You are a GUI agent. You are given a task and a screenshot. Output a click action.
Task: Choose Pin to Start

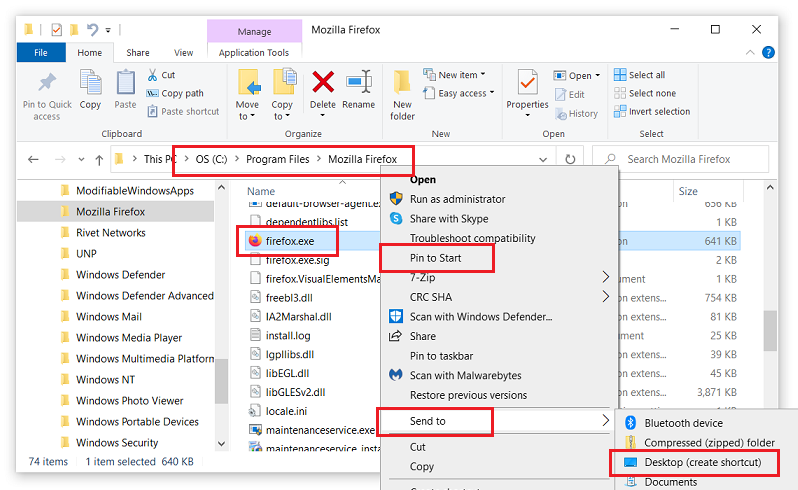click(x=436, y=258)
